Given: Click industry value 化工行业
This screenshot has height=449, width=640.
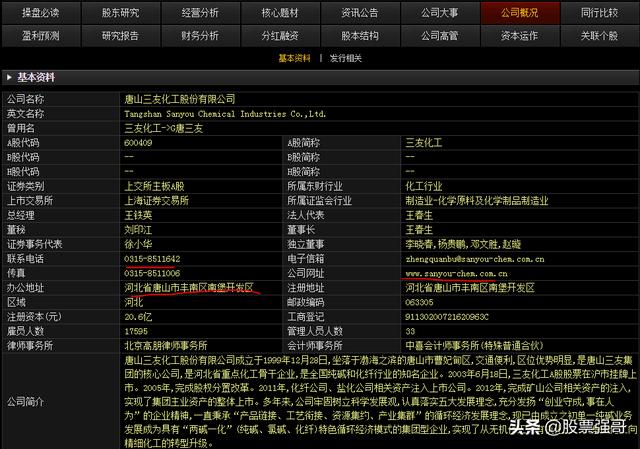Looking at the screenshot, I should [424, 186].
